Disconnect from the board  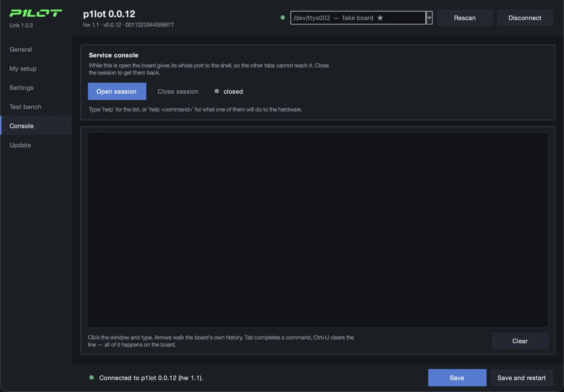coord(525,18)
